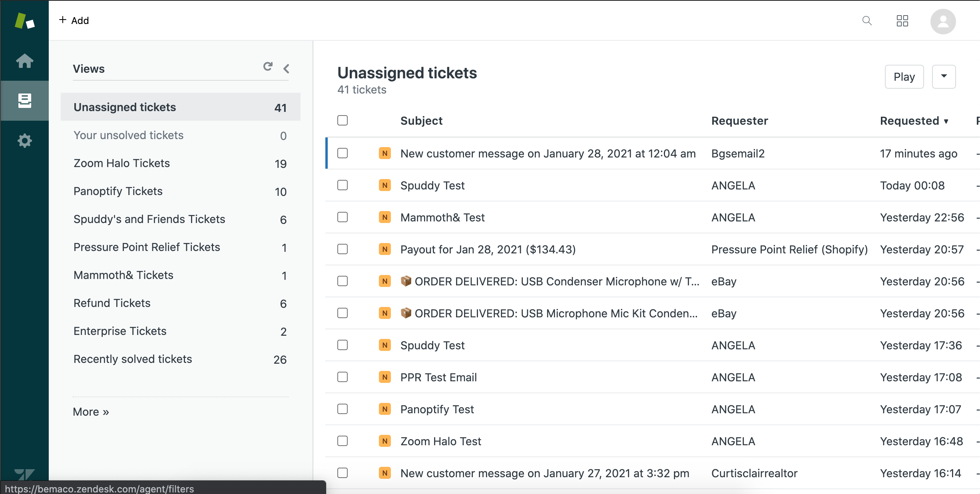
Task: Refresh the views list
Action: [268, 67]
